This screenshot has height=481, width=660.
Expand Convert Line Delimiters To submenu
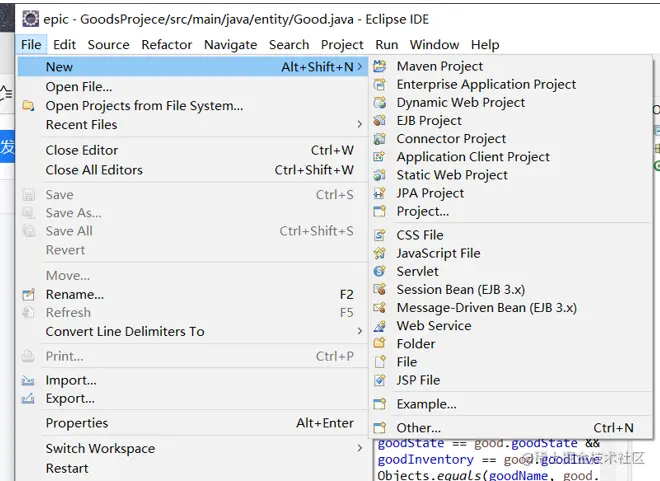coord(359,331)
